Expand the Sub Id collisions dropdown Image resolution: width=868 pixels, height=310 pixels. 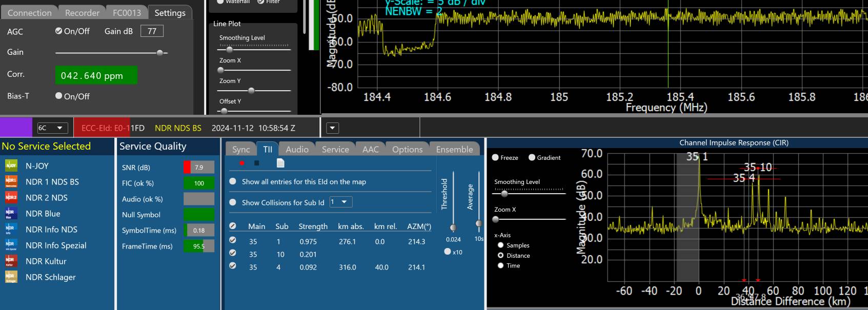pyautogui.click(x=340, y=202)
